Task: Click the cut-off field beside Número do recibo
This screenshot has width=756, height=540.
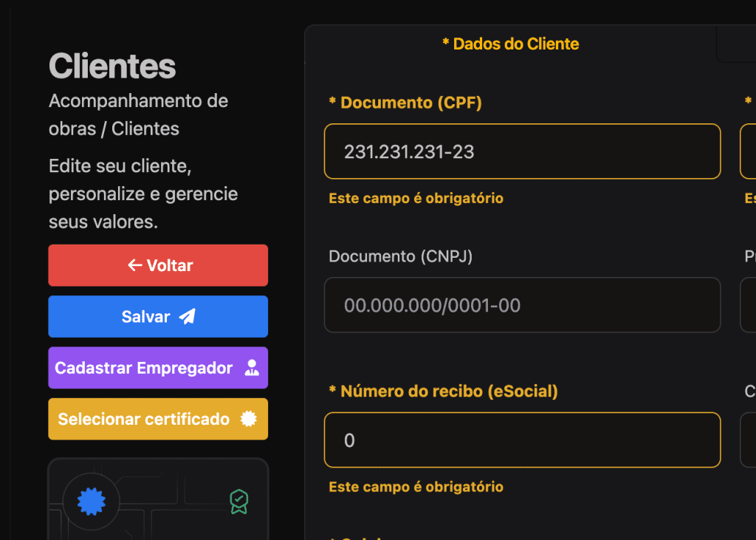Action: click(748, 440)
